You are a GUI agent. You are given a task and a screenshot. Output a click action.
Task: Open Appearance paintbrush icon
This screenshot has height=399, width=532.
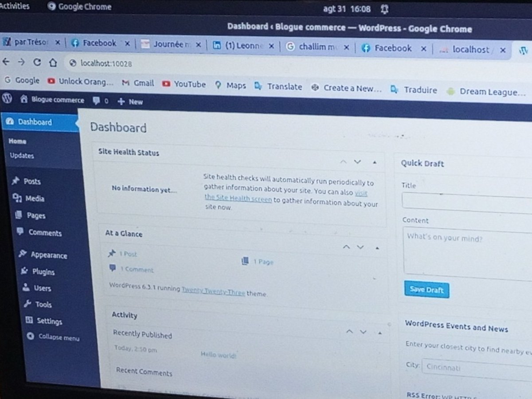(23, 254)
